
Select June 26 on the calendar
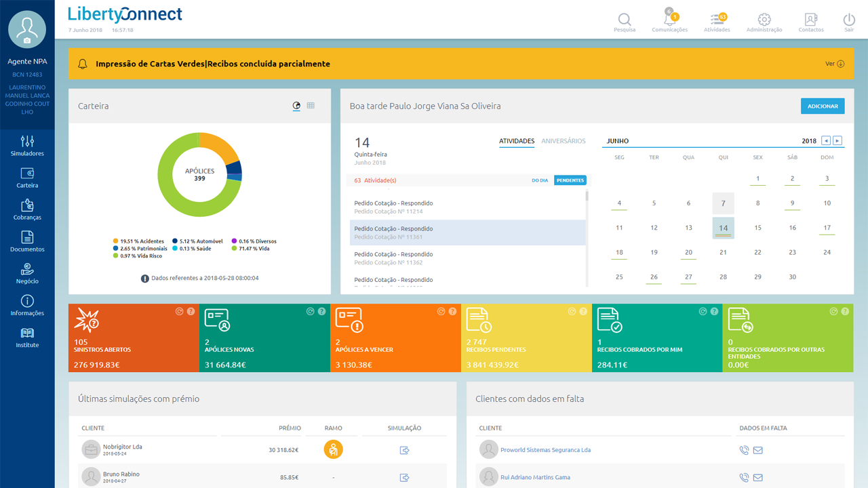click(654, 277)
